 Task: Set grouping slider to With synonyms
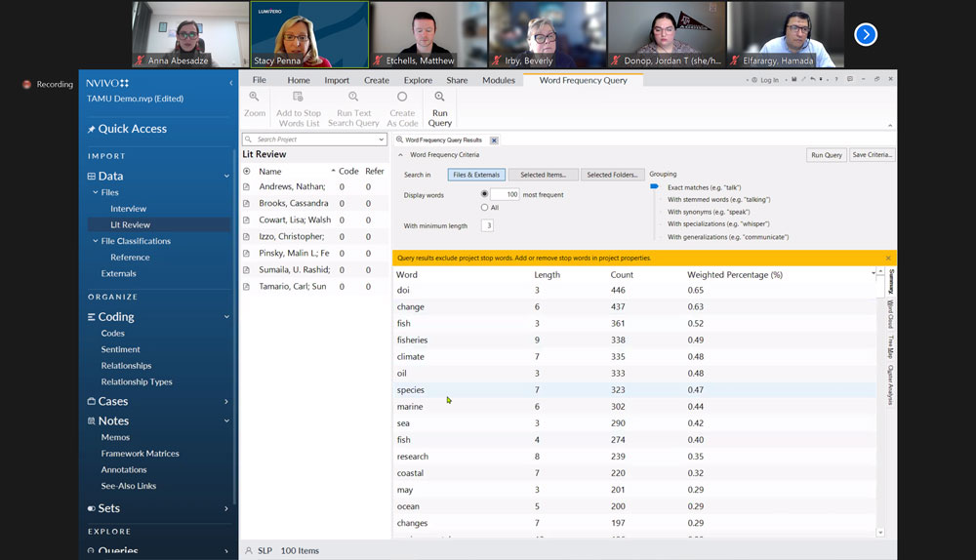(656, 212)
